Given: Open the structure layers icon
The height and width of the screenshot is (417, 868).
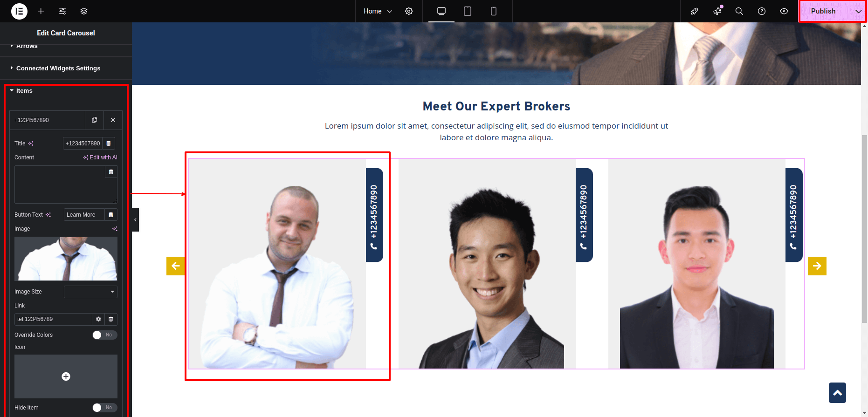Looking at the screenshot, I should (x=84, y=11).
